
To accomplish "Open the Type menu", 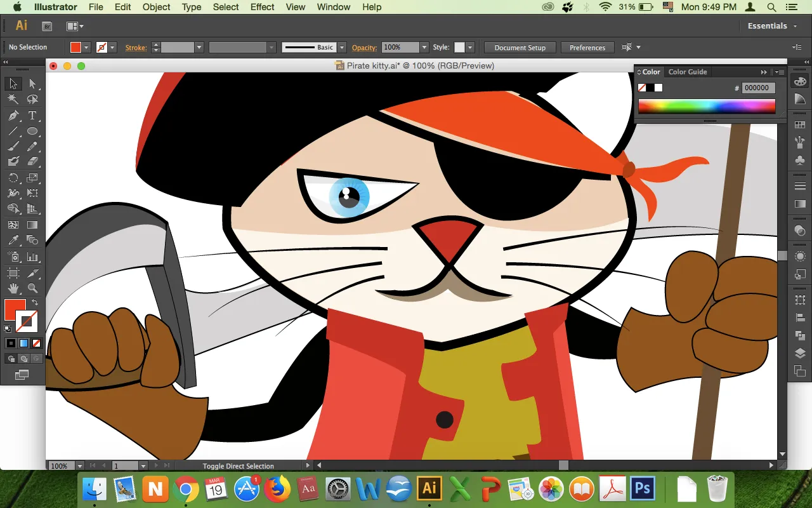I will coord(192,7).
